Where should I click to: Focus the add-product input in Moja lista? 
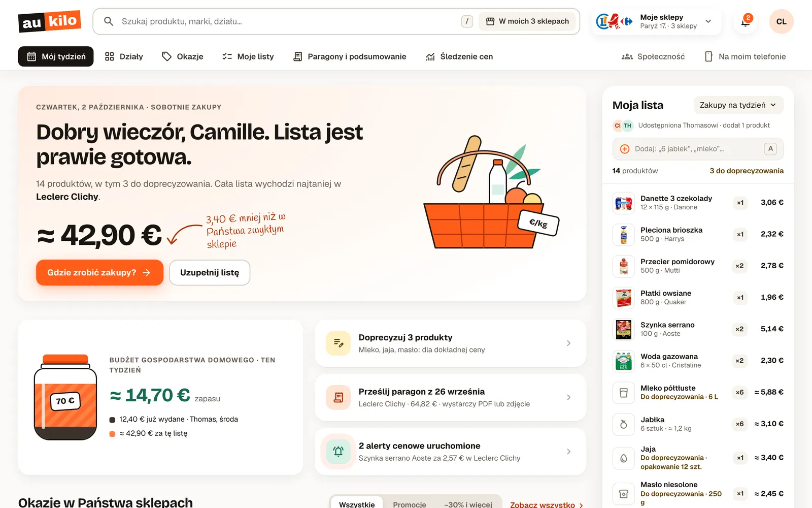point(698,149)
